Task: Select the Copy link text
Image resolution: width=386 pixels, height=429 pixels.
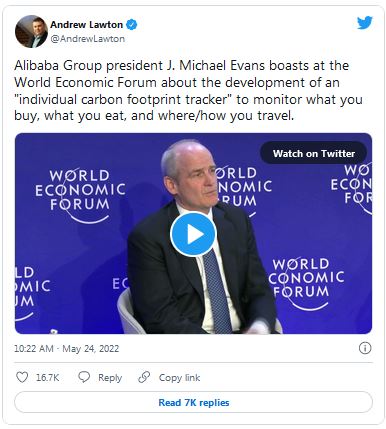Action: tap(179, 378)
